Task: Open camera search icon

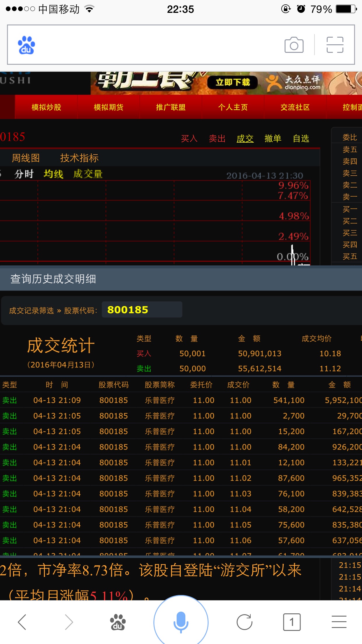Action: tap(294, 45)
